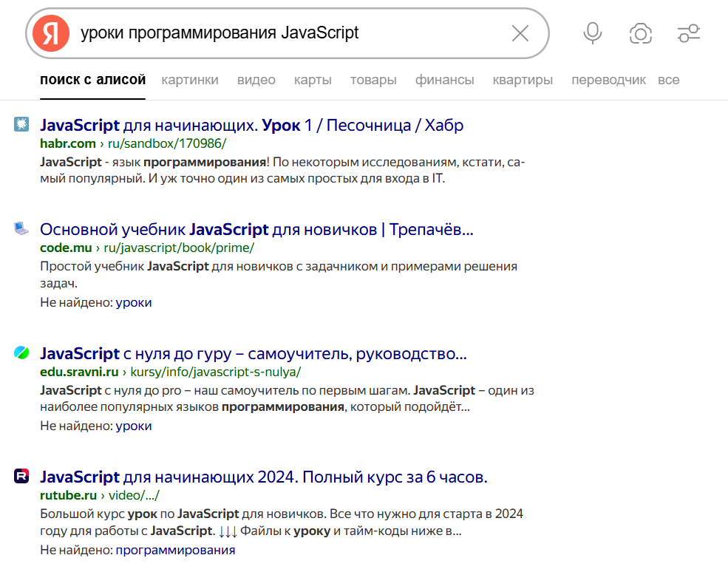Click the Rutube favicon icon
Viewport: 728px width, 572px height.
[21, 477]
